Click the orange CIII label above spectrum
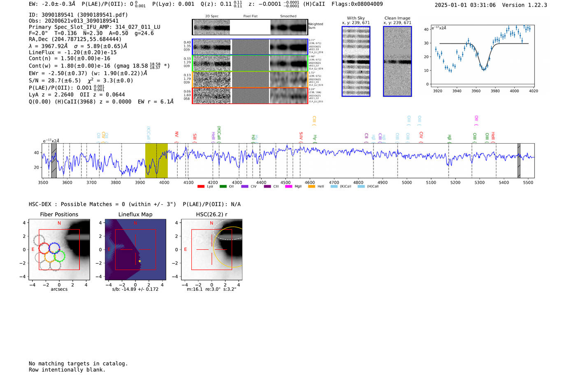Viewport: 576px width, 392px height. coord(314,121)
